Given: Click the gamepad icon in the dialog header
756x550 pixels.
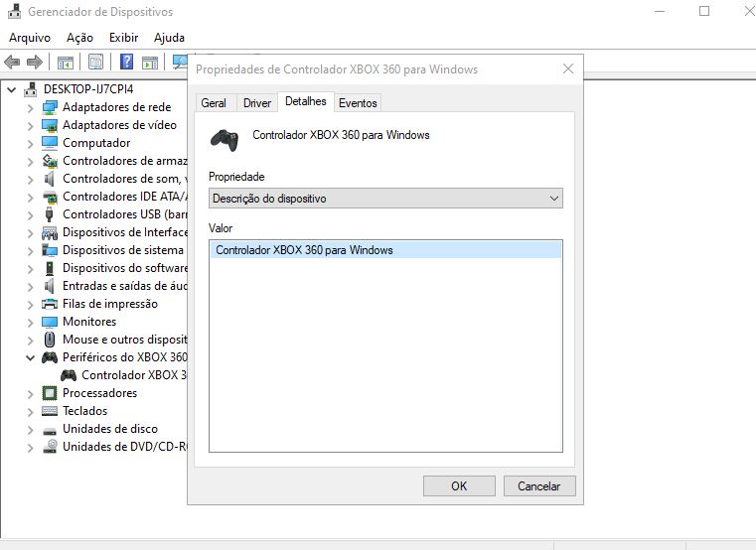Looking at the screenshot, I should (x=225, y=140).
